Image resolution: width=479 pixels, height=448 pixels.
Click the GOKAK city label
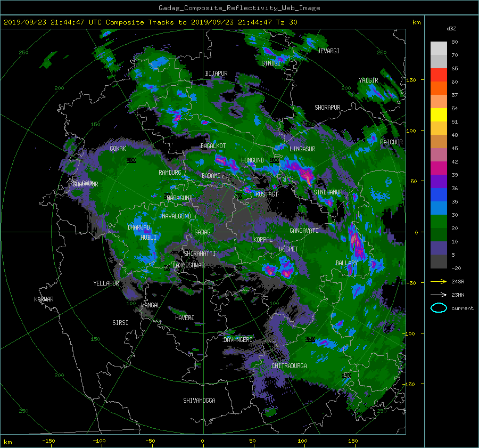click(118, 149)
